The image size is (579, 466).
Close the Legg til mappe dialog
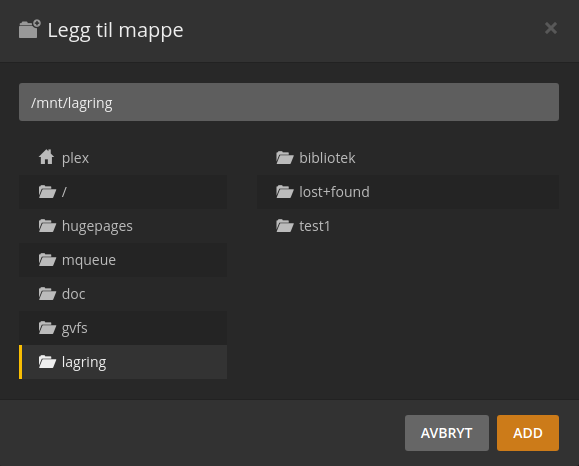coord(551,28)
